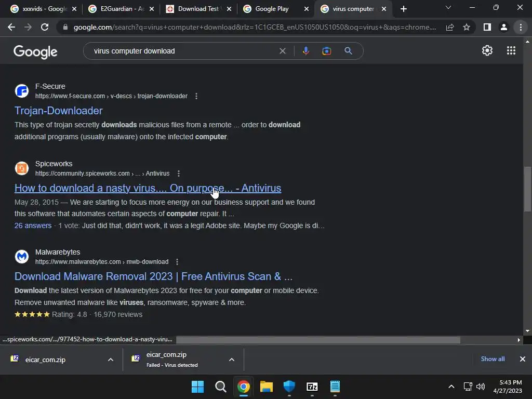The image size is (532, 399).
Task: Open File Explorer from taskbar
Action: tap(267, 387)
